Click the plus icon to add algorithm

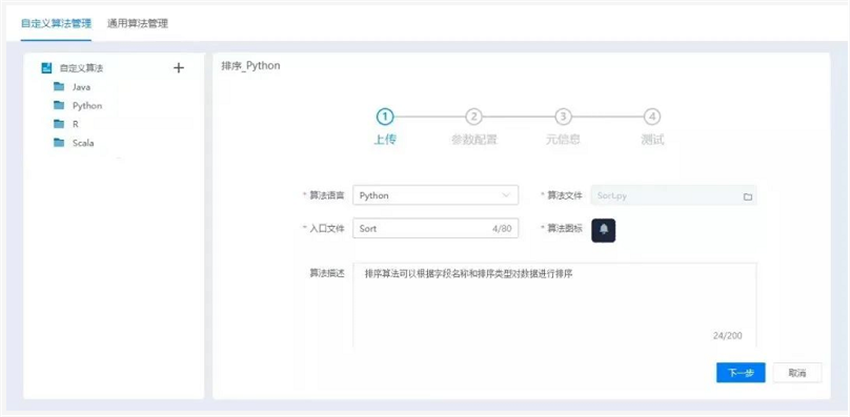tap(179, 68)
